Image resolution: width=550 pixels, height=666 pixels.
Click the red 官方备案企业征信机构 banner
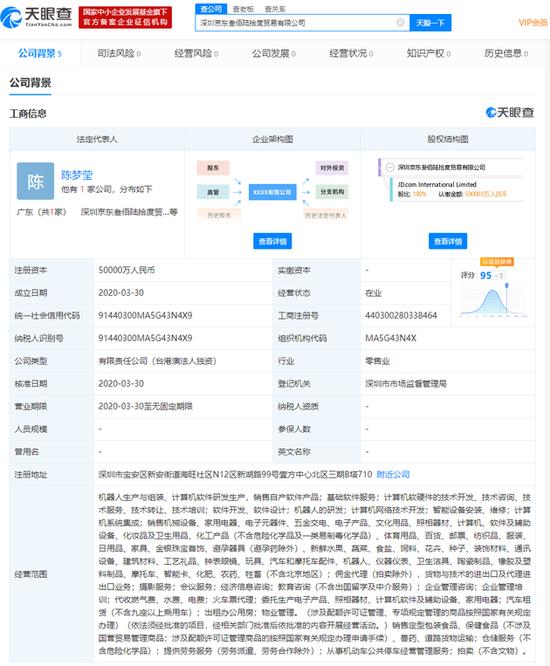pyautogui.click(x=125, y=17)
